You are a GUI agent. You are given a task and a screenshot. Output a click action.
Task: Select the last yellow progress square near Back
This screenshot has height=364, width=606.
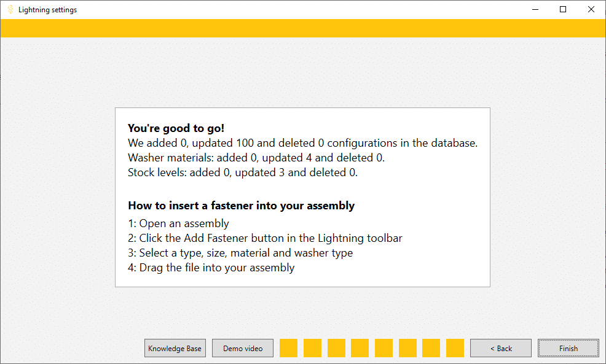(455, 348)
